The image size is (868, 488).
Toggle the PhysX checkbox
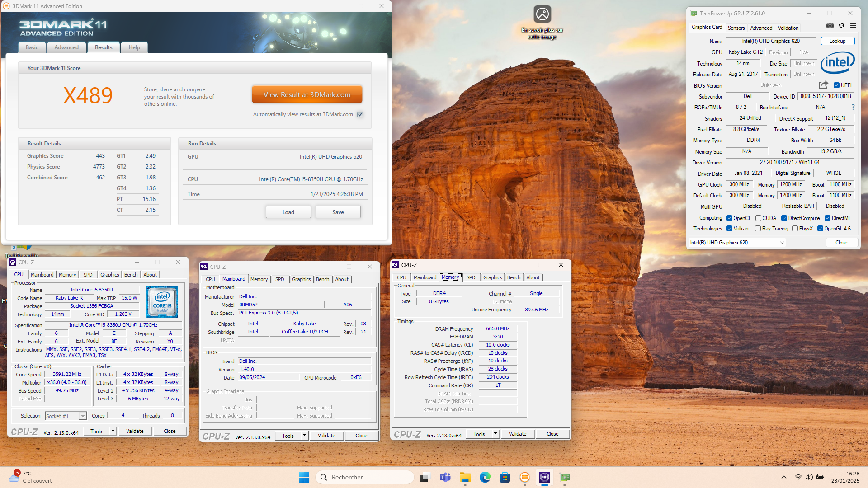795,229
